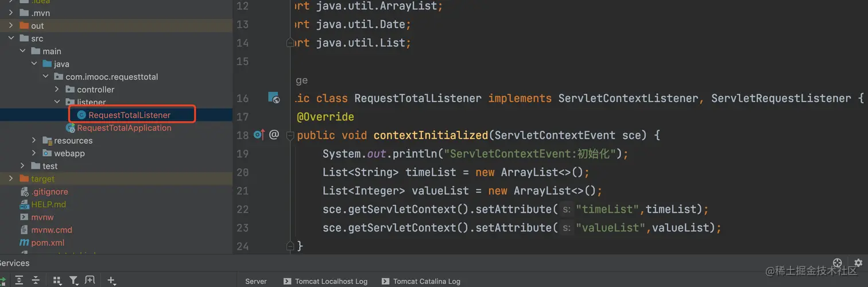Open Services panel settings gear

[x=858, y=263]
